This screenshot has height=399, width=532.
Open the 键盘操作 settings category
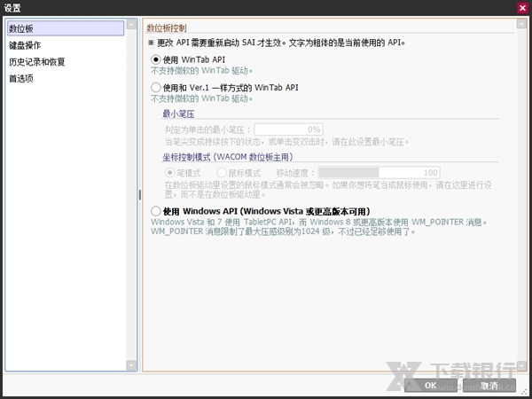point(25,45)
